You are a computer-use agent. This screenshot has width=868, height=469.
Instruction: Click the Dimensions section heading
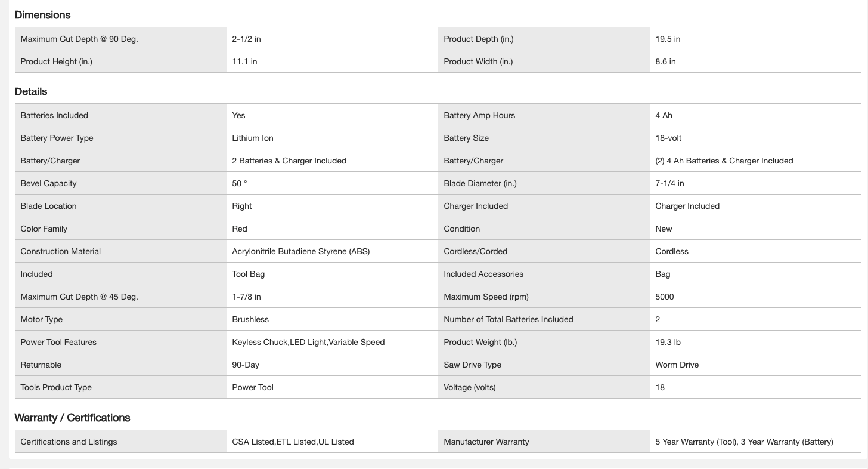point(42,15)
